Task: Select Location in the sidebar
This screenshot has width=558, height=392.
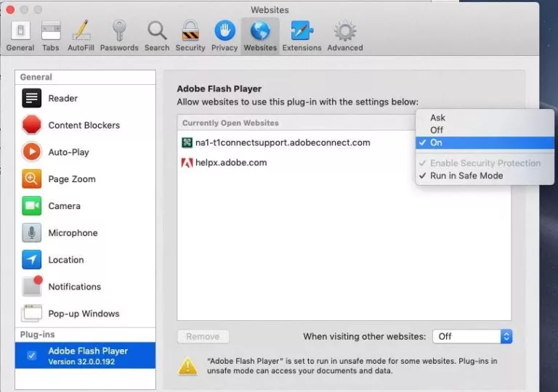Action: pyautogui.click(x=86, y=260)
